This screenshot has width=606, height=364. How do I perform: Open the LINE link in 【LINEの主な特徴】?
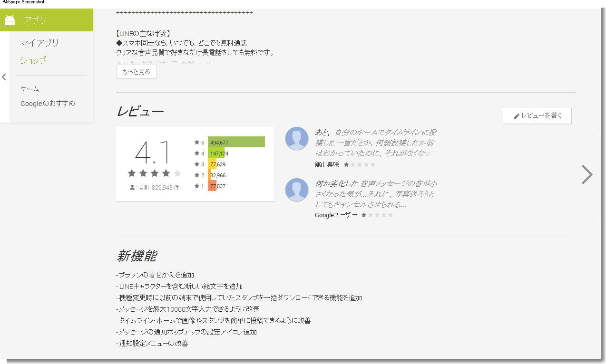click(126, 34)
